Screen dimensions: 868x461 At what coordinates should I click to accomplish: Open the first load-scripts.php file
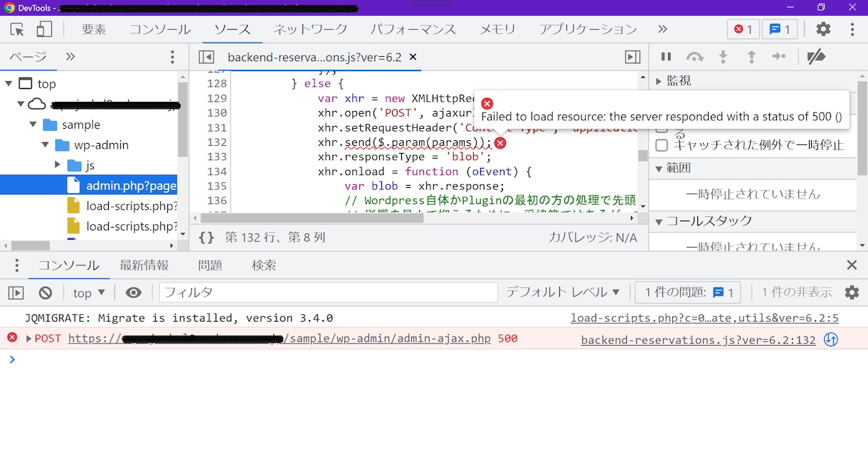click(132, 206)
